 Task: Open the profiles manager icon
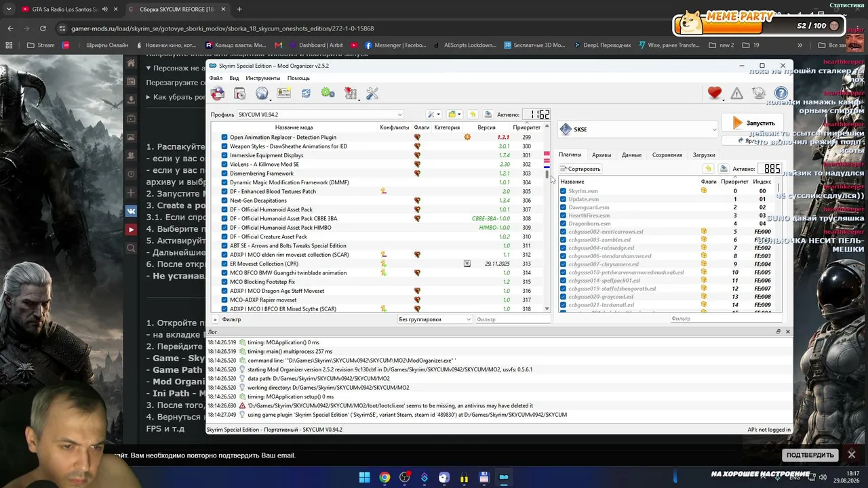[283, 94]
